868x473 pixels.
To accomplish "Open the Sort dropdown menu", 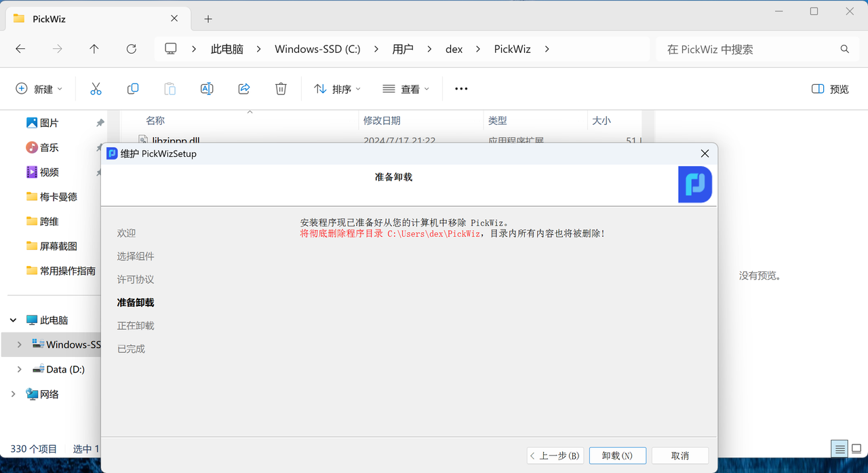I will tap(337, 89).
